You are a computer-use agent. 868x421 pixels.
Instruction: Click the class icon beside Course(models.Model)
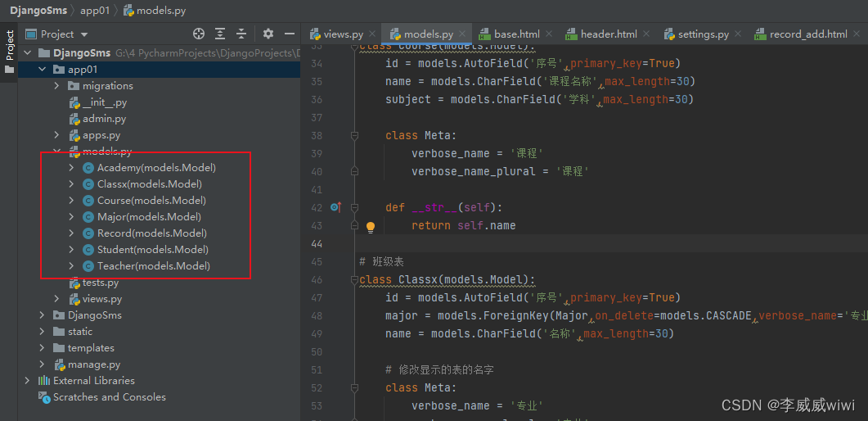[88, 201]
